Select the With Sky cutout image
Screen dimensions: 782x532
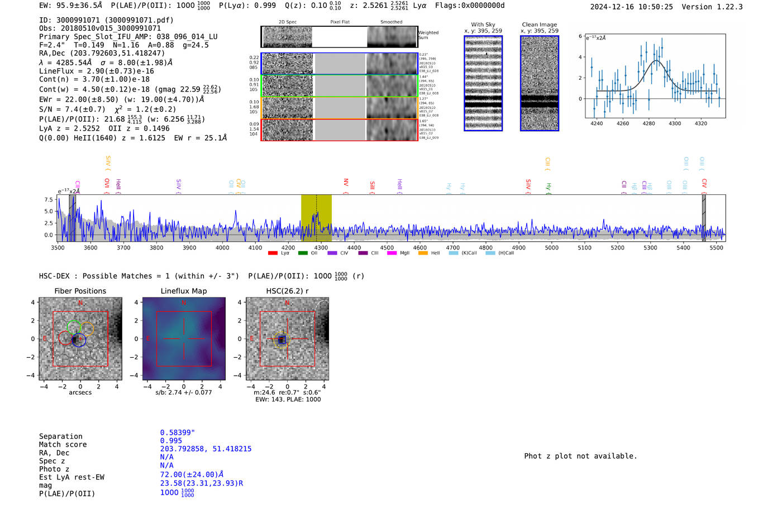click(483, 83)
